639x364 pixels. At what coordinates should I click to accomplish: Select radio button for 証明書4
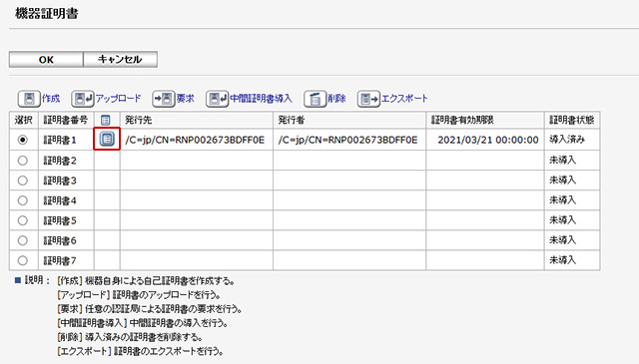click(23, 200)
